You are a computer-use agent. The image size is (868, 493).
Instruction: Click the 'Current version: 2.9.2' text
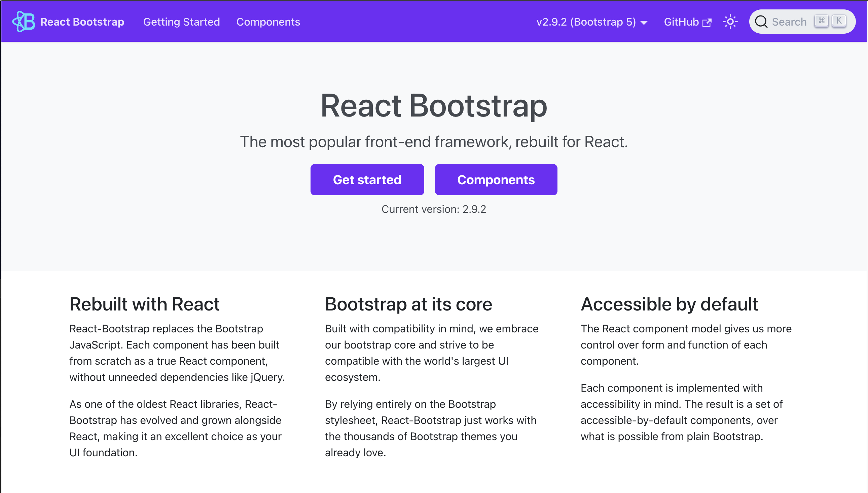point(434,209)
